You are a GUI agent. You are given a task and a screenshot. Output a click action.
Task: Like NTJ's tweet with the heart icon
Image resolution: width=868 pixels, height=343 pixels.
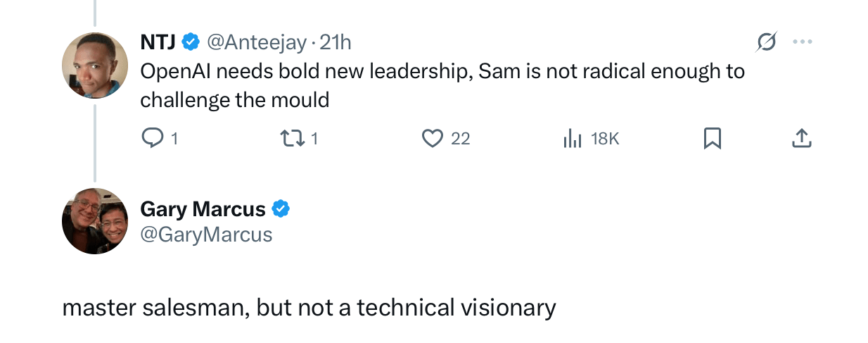pyautogui.click(x=432, y=139)
